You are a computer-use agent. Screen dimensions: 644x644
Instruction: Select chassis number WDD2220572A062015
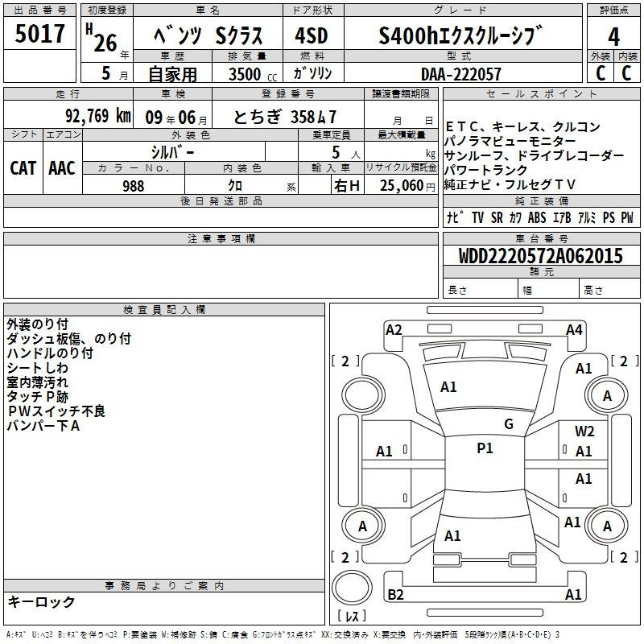(540, 256)
